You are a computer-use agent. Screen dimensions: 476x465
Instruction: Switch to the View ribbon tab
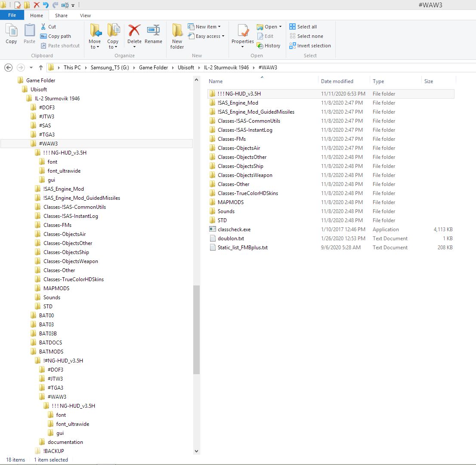click(85, 15)
